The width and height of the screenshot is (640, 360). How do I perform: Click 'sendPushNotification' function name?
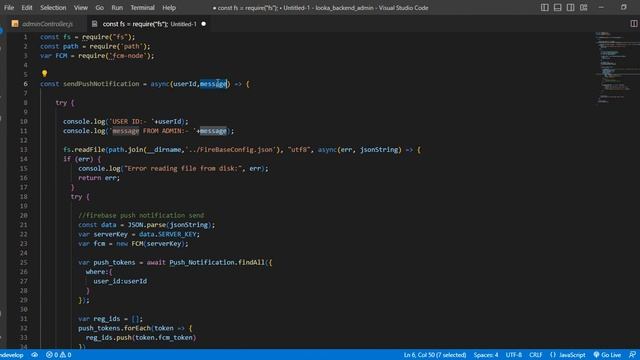[101, 84]
